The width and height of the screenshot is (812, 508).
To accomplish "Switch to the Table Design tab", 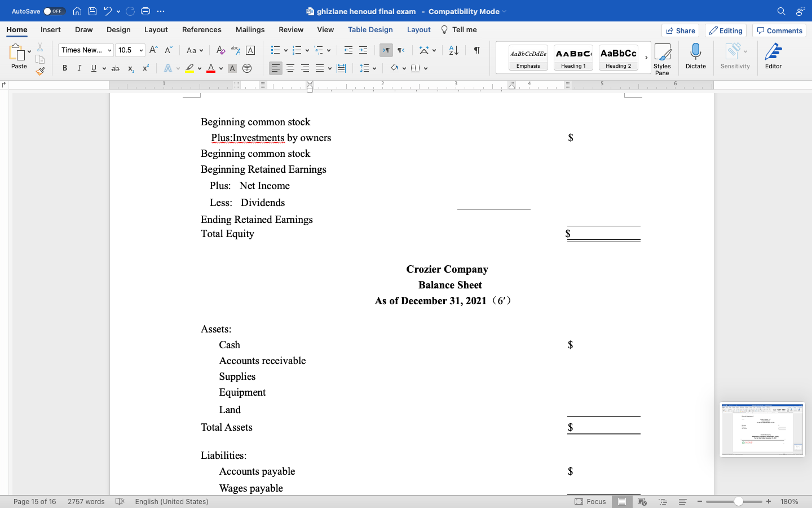I will 370,29.
